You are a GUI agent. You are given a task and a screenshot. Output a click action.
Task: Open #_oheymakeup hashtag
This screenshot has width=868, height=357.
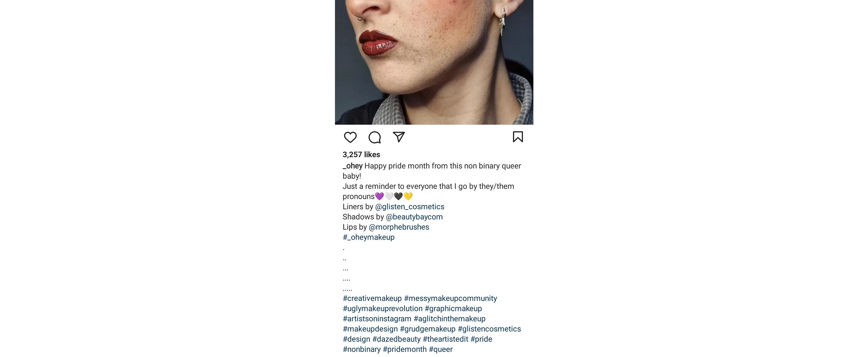coord(368,237)
